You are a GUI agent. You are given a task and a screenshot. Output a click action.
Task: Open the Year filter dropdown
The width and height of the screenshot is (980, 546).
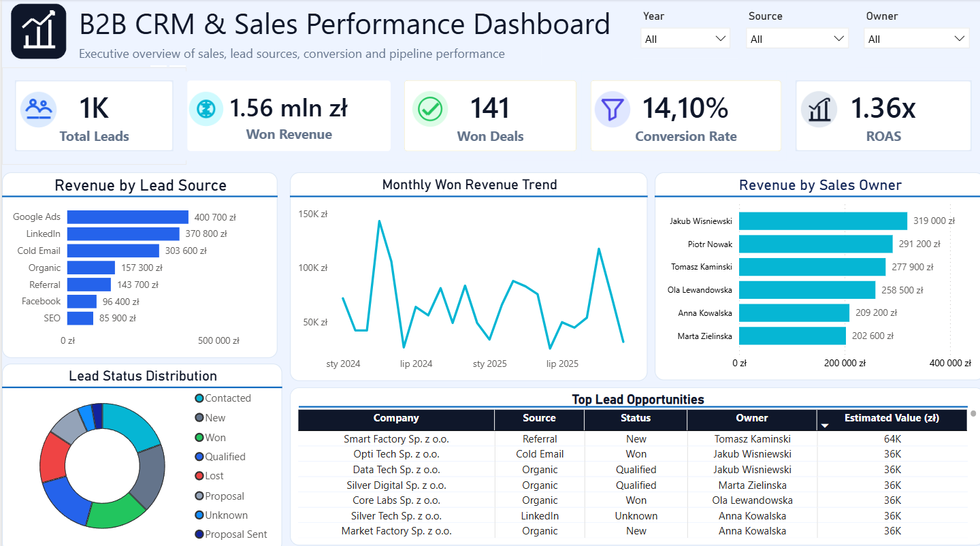(x=686, y=39)
